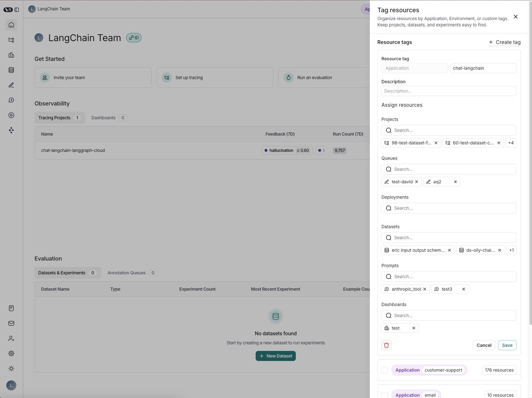
Task: Close the Tag resources panel
Action: click(516, 17)
